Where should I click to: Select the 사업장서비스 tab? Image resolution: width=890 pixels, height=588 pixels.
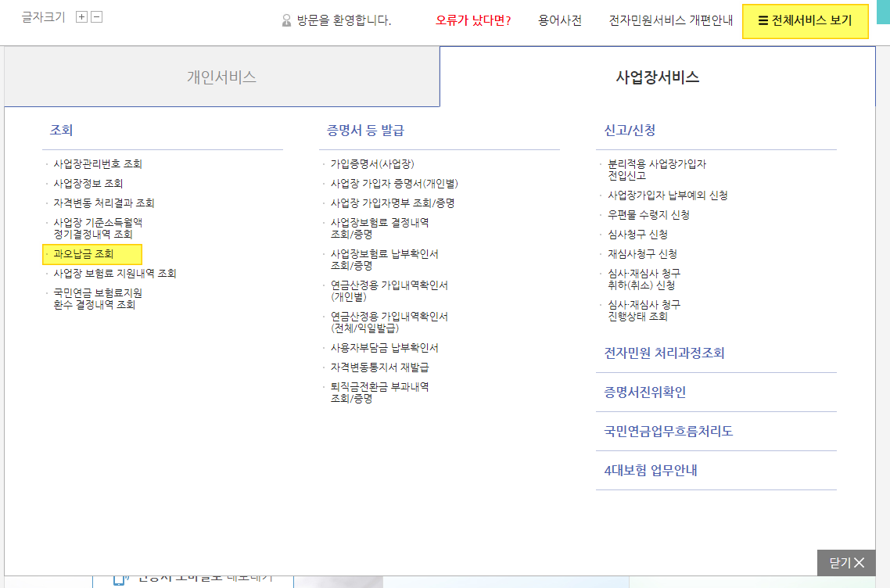tap(657, 77)
